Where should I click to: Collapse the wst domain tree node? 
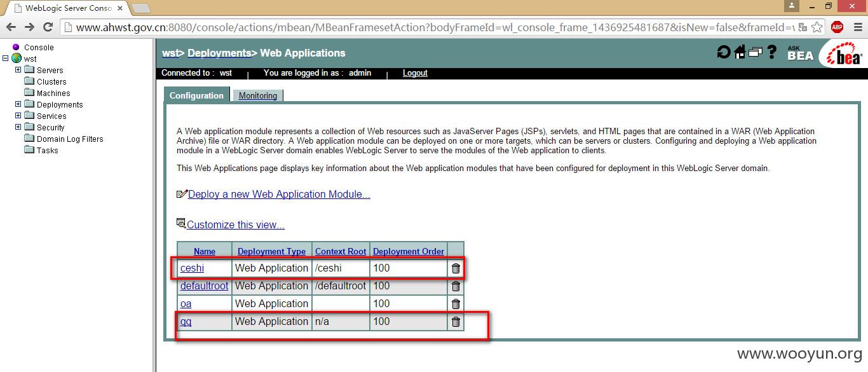pos(6,59)
